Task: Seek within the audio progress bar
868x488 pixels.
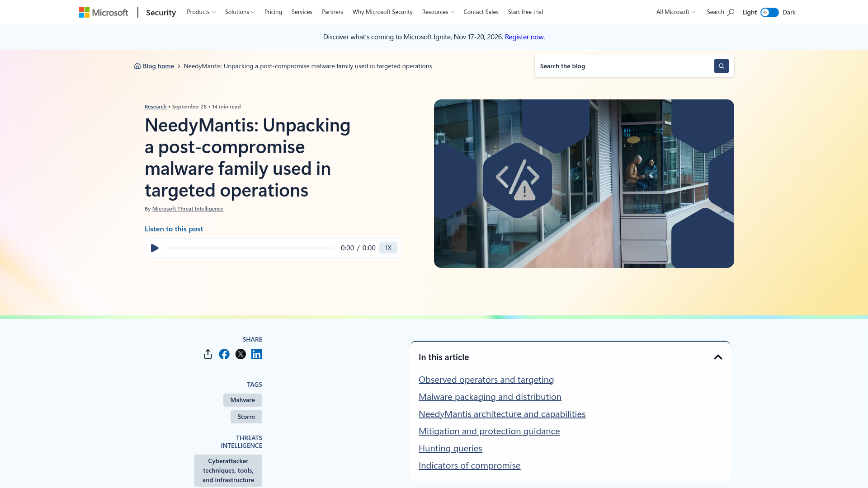Action: pyautogui.click(x=250, y=248)
